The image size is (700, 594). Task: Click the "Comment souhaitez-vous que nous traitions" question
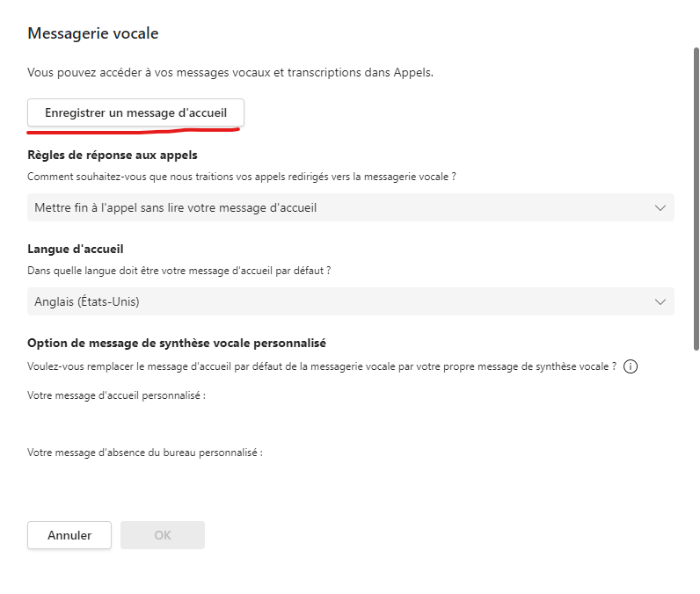click(242, 177)
